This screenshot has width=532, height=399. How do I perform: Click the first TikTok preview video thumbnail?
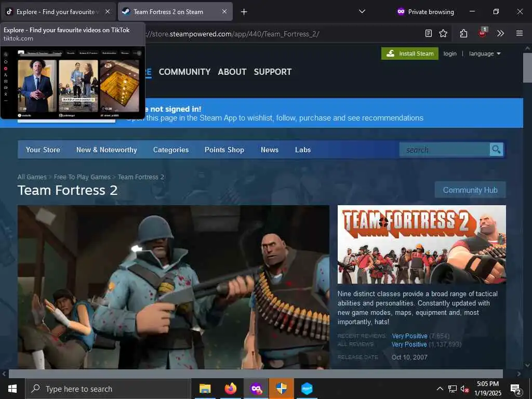pyautogui.click(x=37, y=86)
